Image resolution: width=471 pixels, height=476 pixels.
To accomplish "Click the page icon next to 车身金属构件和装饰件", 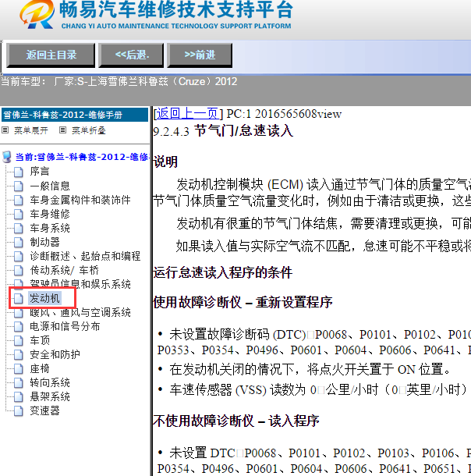I will [x=19, y=200].
